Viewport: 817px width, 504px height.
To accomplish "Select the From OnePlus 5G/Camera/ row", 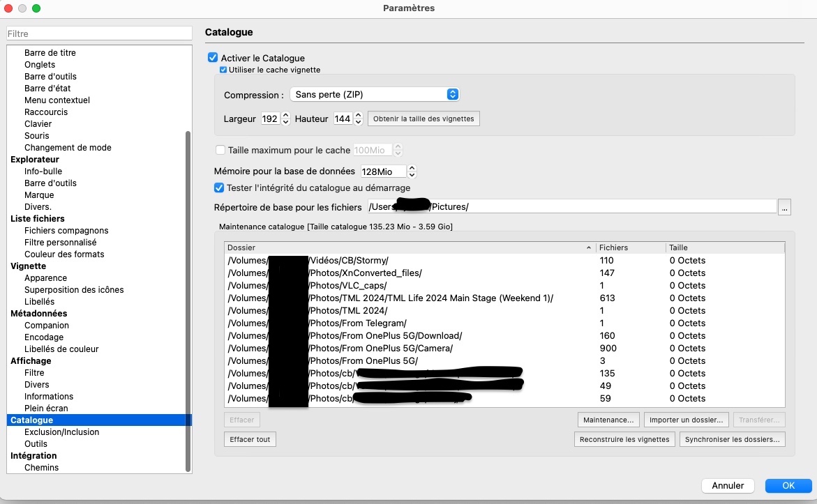I will (x=504, y=349).
